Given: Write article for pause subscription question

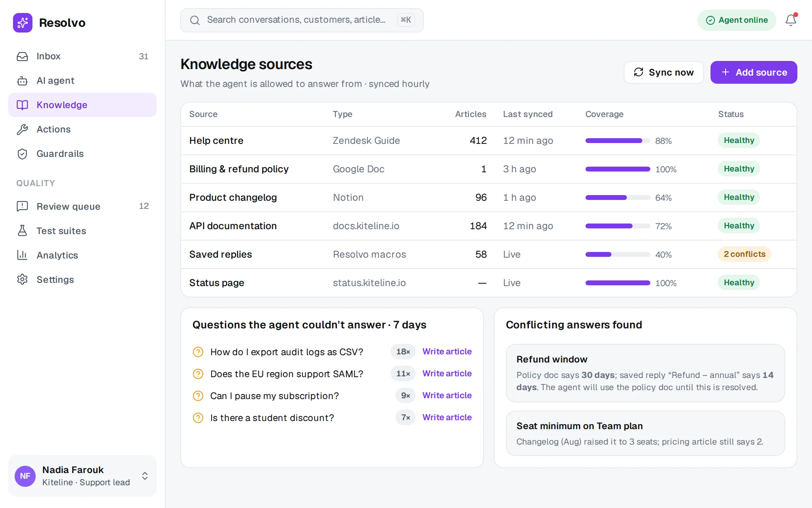Looking at the screenshot, I should click(447, 395).
